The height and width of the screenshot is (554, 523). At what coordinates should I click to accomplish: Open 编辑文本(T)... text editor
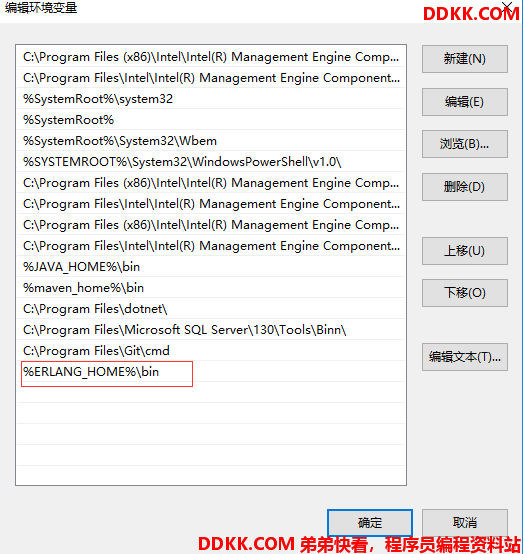(x=465, y=357)
